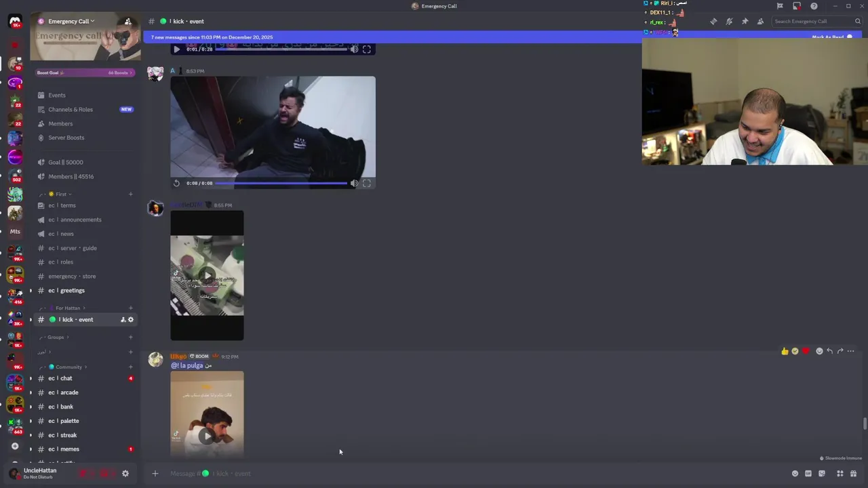Open the inbox icon in title bar

tap(797, 6)
